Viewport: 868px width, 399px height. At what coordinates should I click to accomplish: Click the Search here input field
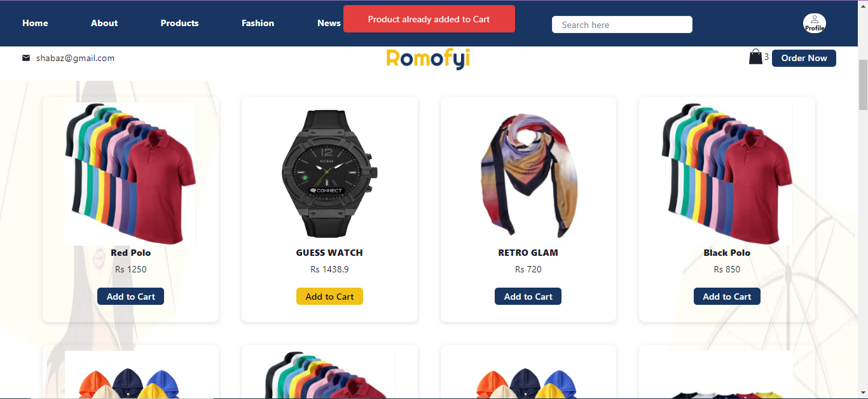(x=622, y=25)
